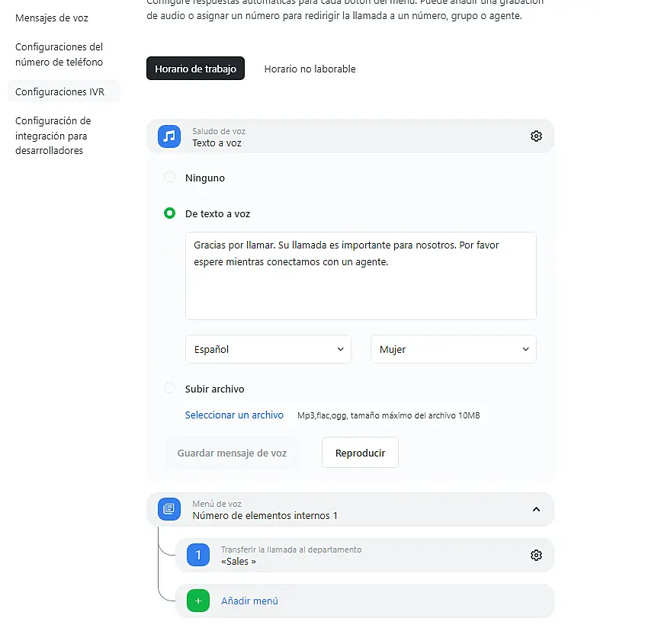Click the Seleccionar un archivo link

tap(234, 415)
